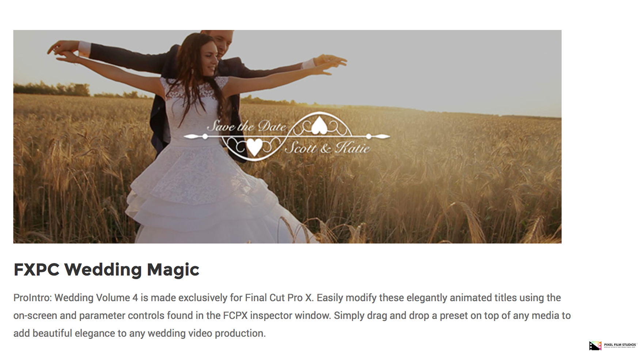Click the "FXPC Wedding Magic" heading

tap(106, 270)
